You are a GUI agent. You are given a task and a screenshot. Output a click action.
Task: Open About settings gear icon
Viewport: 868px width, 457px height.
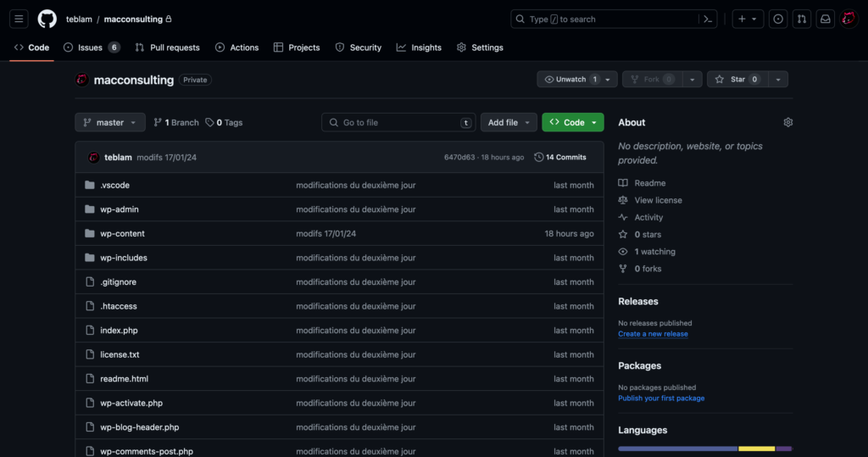[x=787, y=122]
